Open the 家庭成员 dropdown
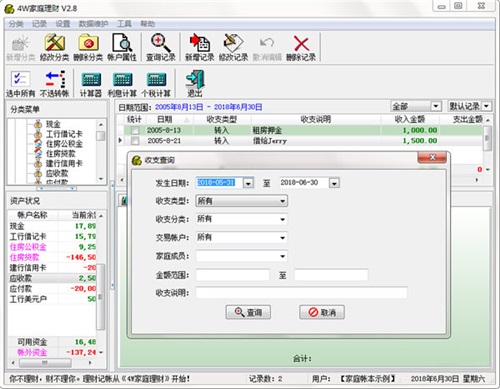This screenshot has width=500, height=389. coord(282,256)
